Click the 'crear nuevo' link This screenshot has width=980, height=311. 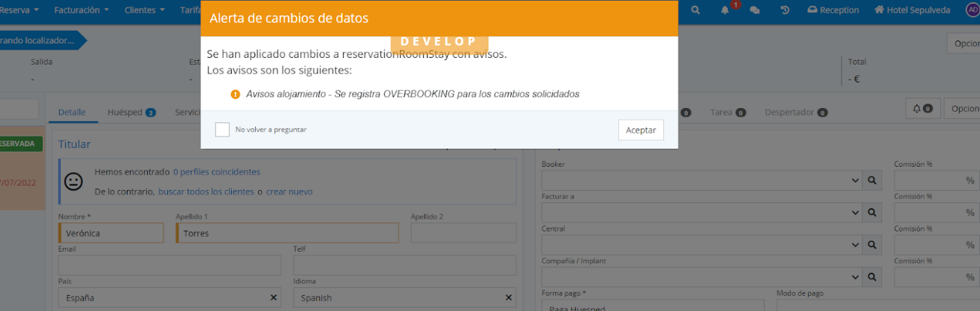(x=289, y=192)
